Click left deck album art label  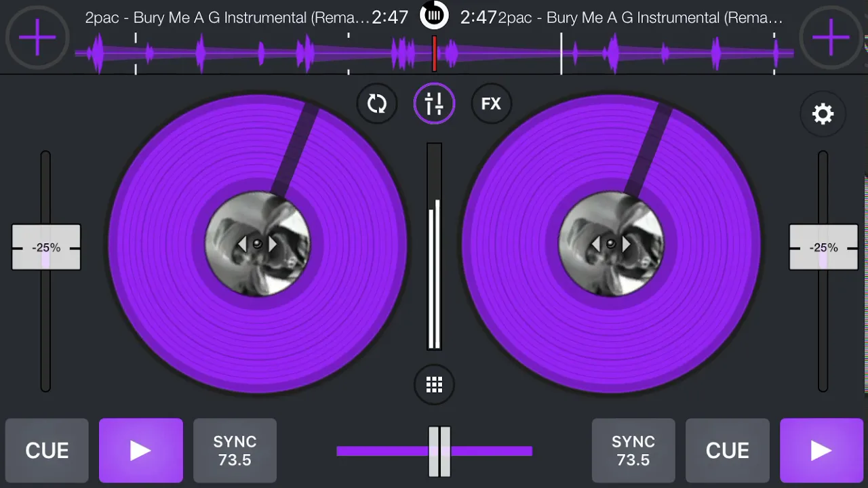tap(258, 244)
